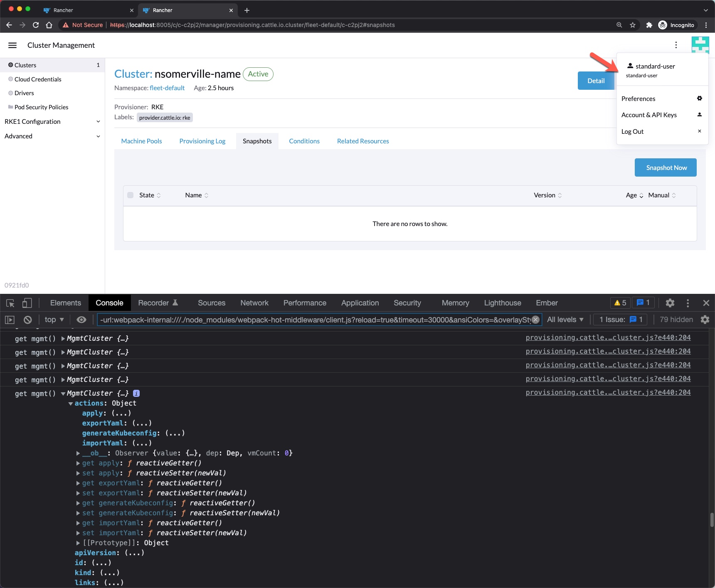The image size is (715, 588).
Task: Switch to the DevTools Network tab
Action: tap(254, 303)
